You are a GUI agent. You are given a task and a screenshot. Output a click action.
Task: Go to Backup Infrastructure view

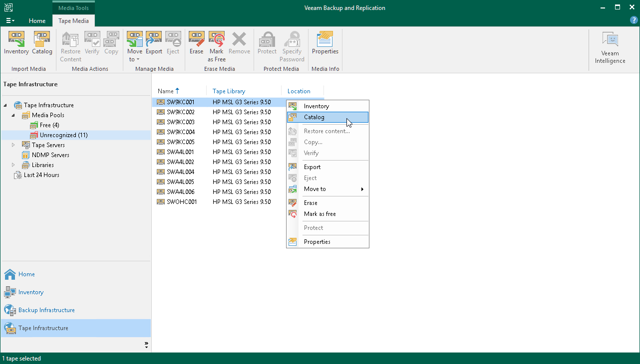click(x=46, y=310)
